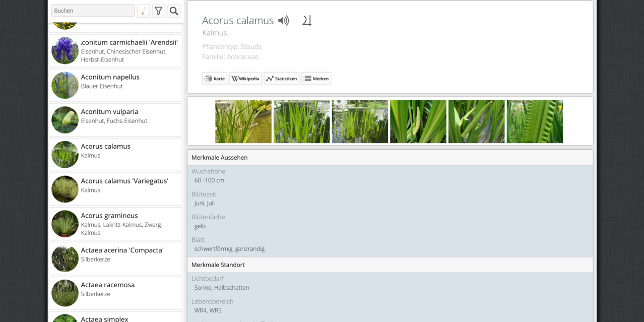The image size is (644, 322).
Task: Click 'Blauer Eisenhut' subtitle text
Action: [102, 86]
